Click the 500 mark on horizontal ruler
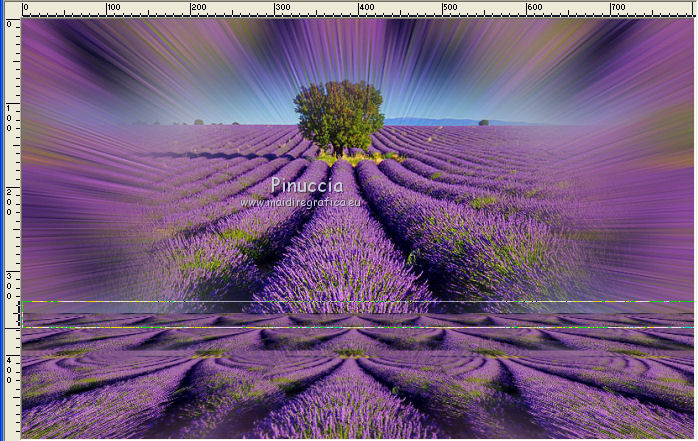The height and width of the screenshot is (441, 698). pos(450,7)
